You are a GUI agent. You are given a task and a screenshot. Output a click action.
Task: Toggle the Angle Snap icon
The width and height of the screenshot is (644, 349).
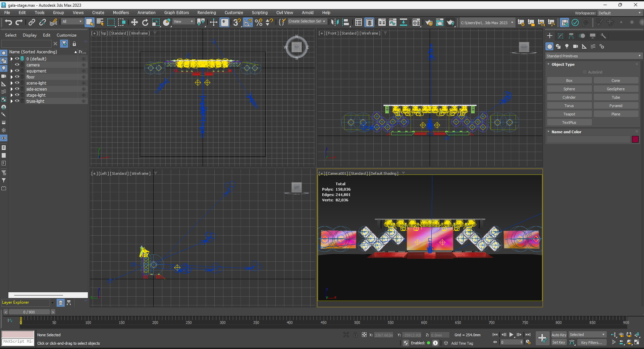pyautogui.click(x=248, y=22)
